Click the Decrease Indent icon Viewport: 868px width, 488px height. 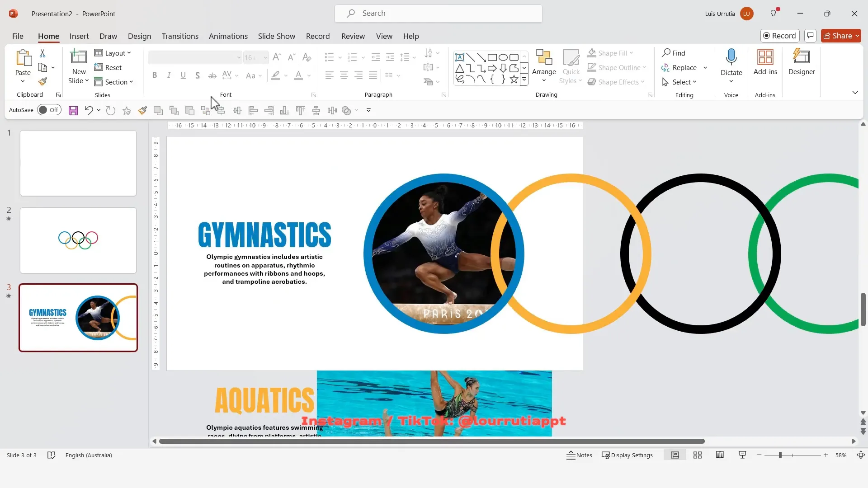pyautogui.click(x=376, y=57)
